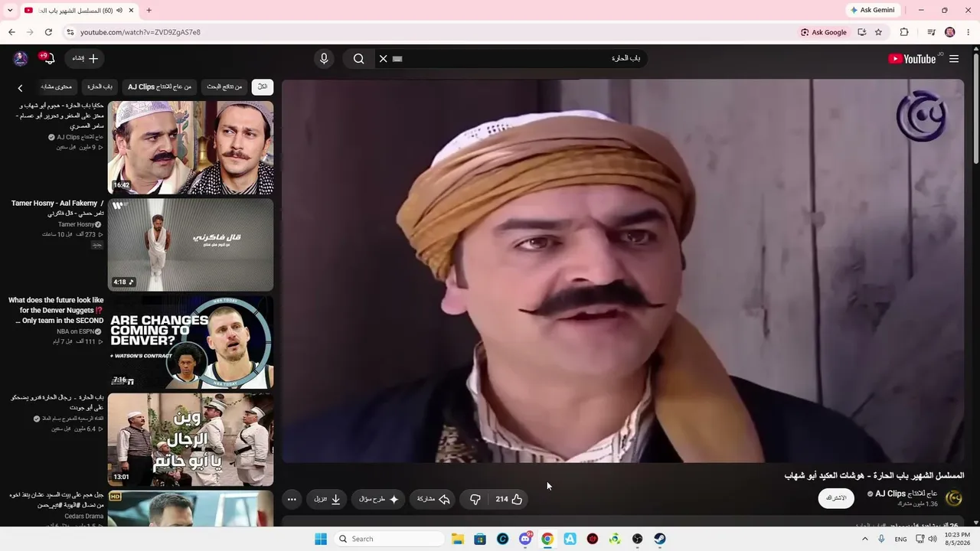Clear the search box with the X

(384, 59)
